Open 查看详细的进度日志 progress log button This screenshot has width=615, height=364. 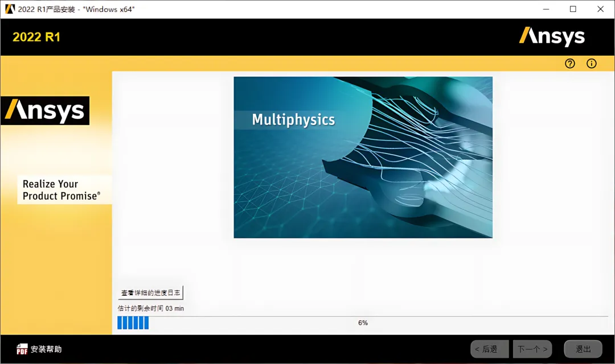tap(150, 293)
